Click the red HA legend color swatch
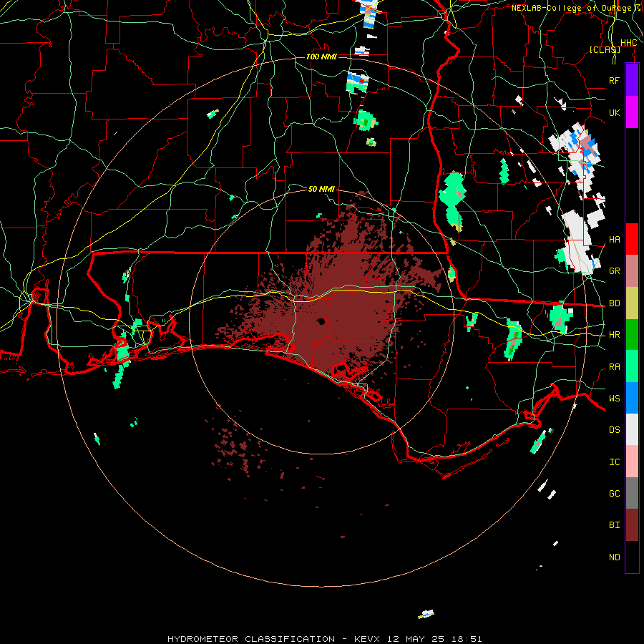This screenshot has height=644, width=644. (632, 239)
